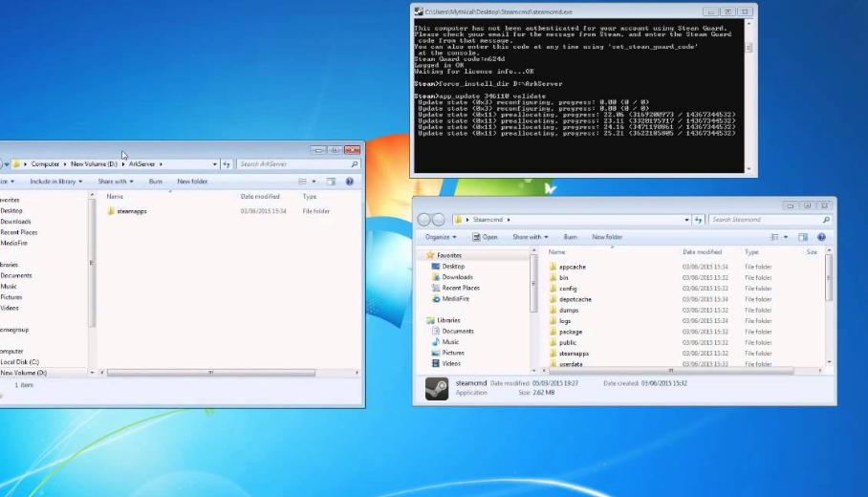Click the horizontal scrollbar in ArkServer window

210,373
